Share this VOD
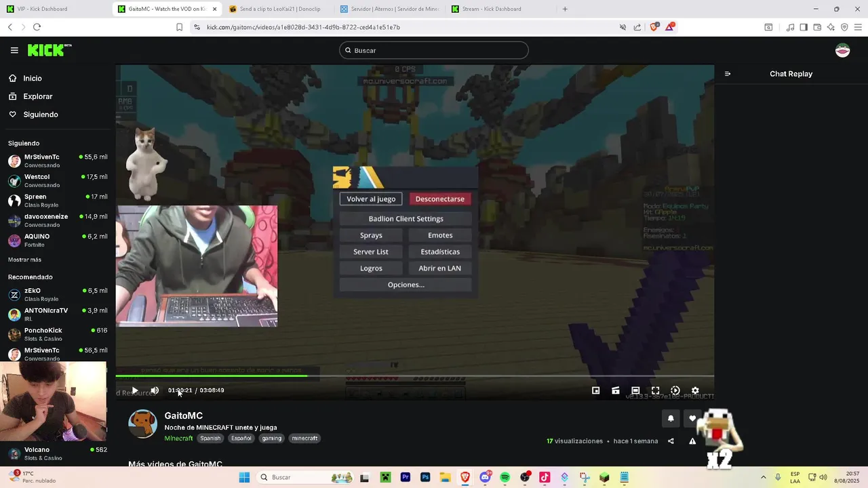The image size is (868, 488). click(671, 441)
